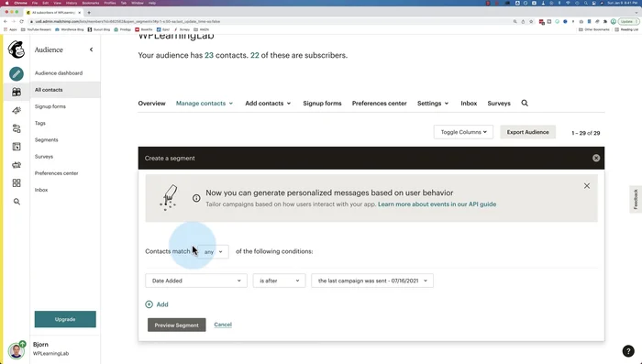The image size is (642, 364).
Task: Click the 22 subscribers count link
Action: click(x=255, y=55)
